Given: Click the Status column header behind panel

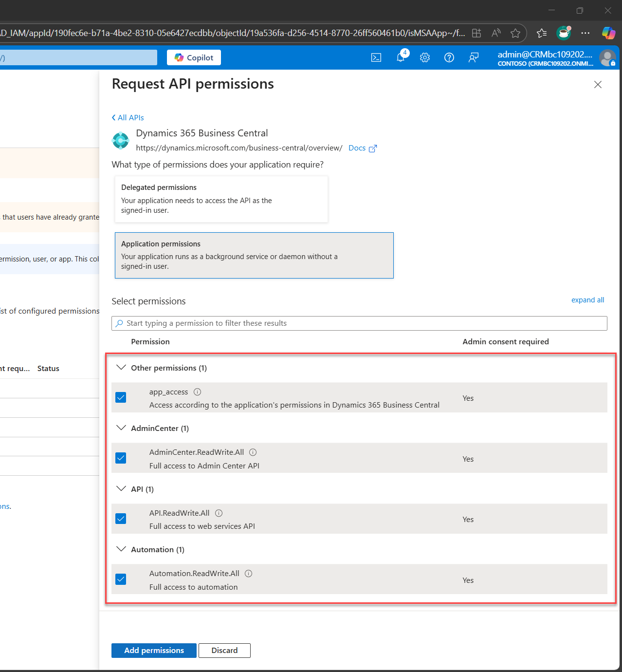Looking at the screenshot, I should click(x=48, y=369).
